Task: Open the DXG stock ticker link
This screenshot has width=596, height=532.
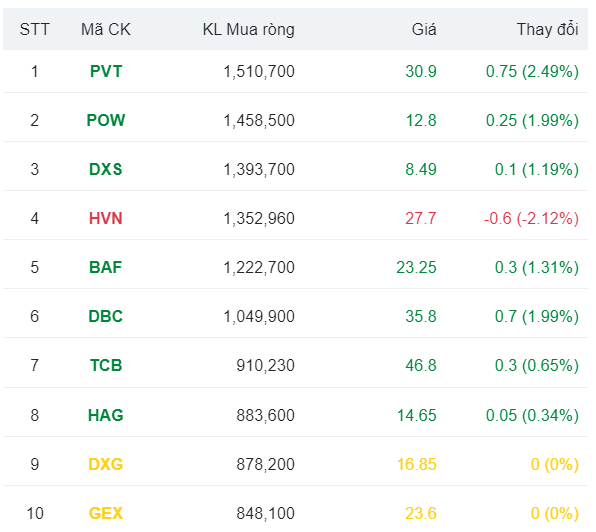Action: (x=106, y=464)
